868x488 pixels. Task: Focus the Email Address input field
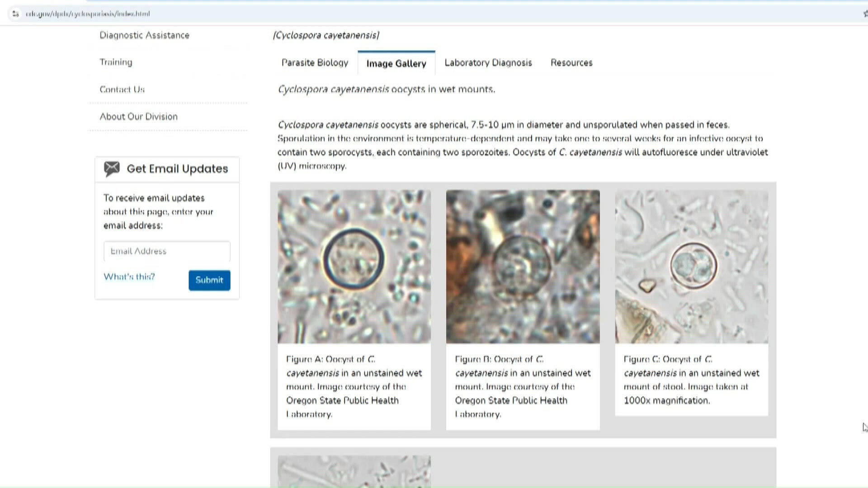167,251
